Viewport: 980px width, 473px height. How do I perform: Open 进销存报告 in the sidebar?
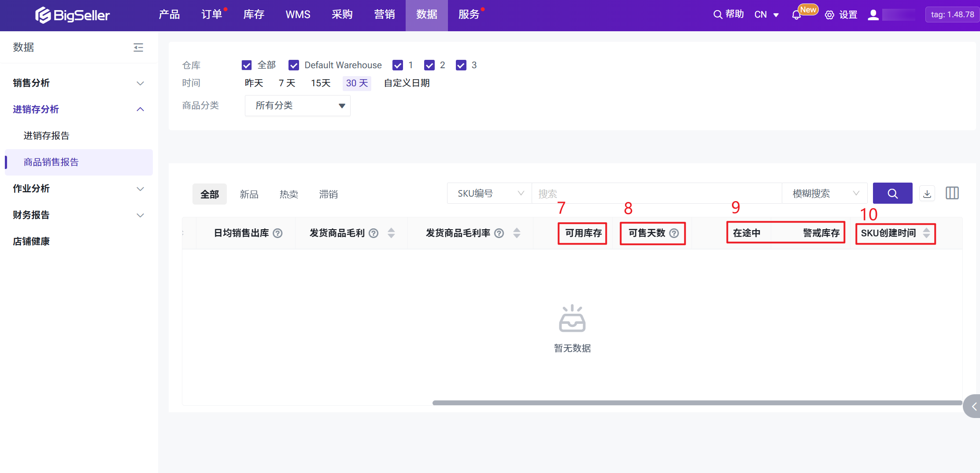click(x=46, y=136)
